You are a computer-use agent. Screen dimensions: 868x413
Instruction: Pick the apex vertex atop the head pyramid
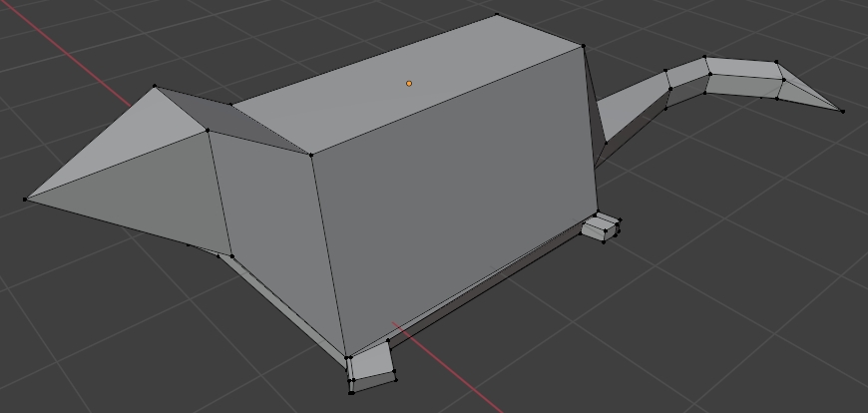[156, 87]
